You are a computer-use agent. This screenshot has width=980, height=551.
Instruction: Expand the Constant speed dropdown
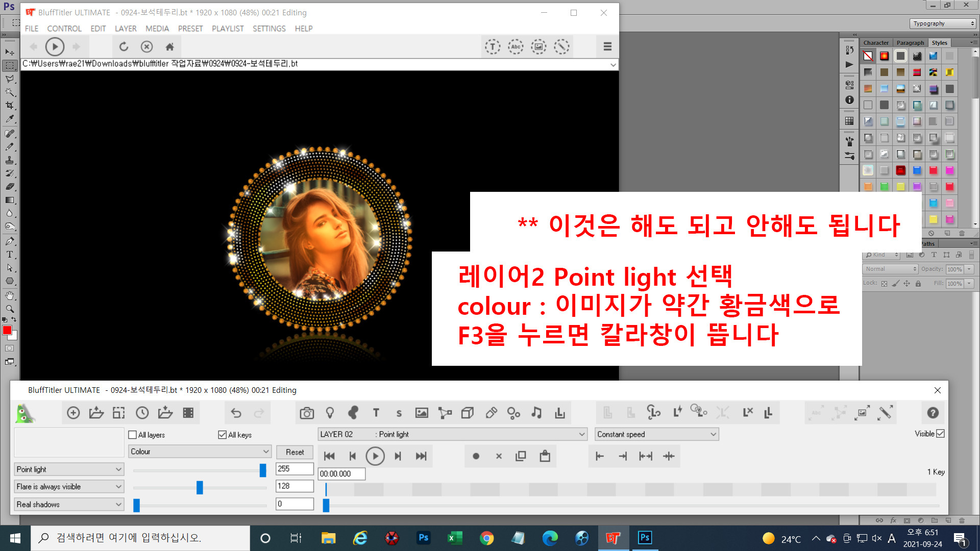point(657,434)
